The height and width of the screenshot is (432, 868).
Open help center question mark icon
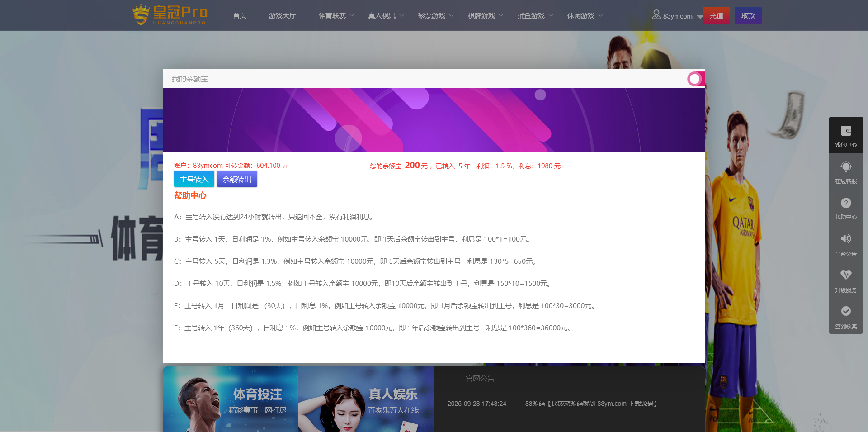point(846,204)
